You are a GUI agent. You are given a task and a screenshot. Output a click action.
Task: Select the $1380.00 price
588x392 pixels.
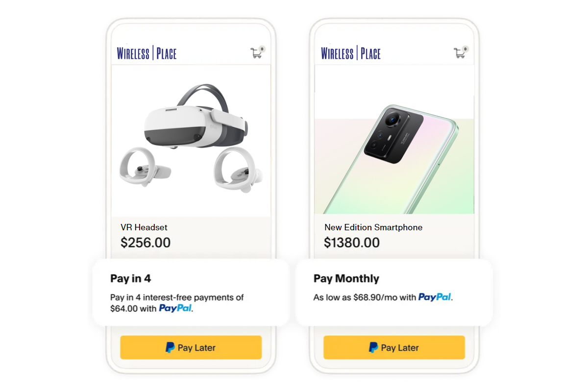click(x=352, y=243)
